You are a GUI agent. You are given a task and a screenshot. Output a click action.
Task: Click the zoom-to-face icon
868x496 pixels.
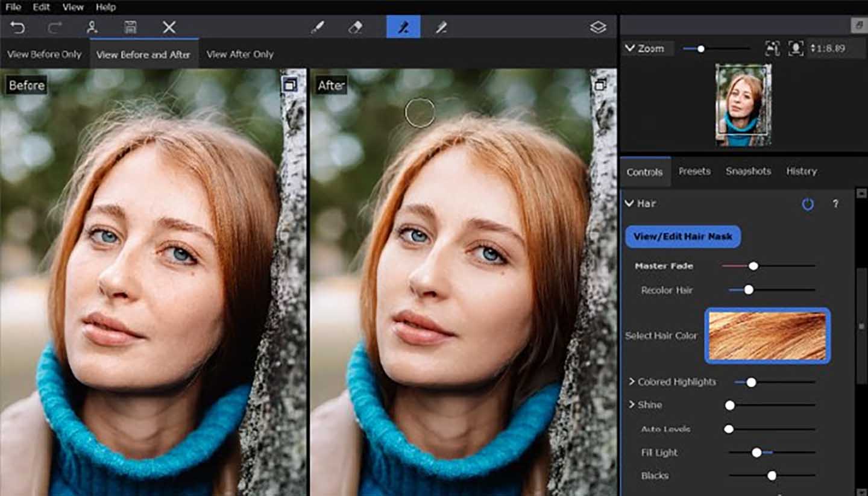point(796,48)
